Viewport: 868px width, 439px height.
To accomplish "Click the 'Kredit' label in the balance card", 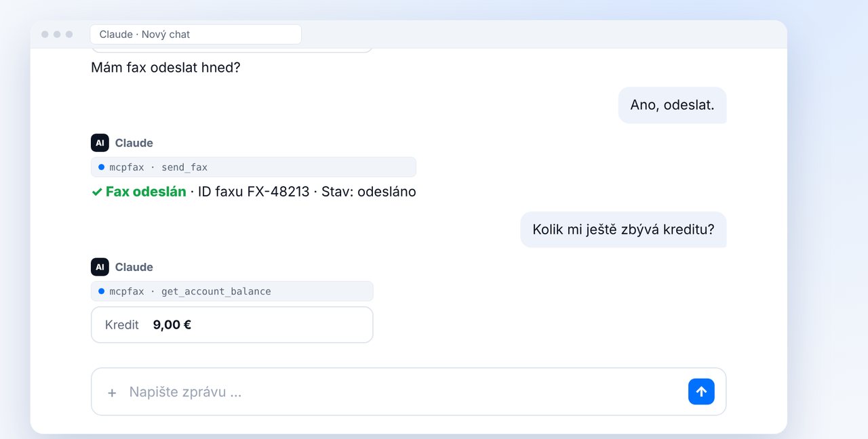I will coord(122,325).
